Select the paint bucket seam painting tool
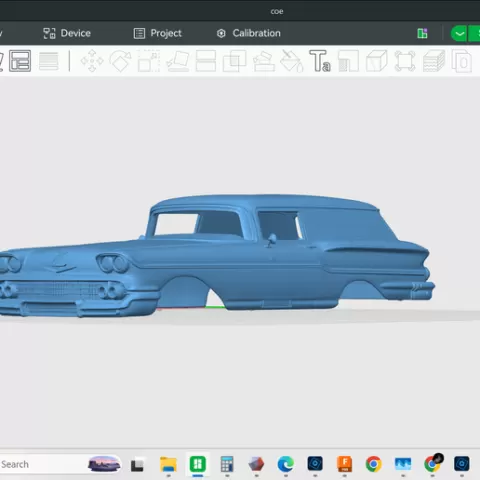The width and height of the screenshot is (480, 480). click(292, 61)
